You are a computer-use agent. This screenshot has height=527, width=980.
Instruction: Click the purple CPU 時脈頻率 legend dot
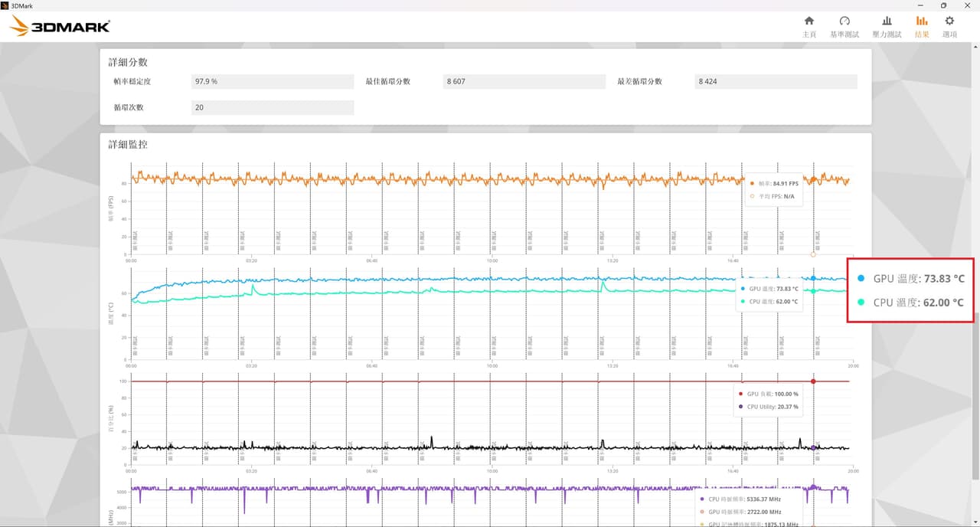tap(701, 499)
